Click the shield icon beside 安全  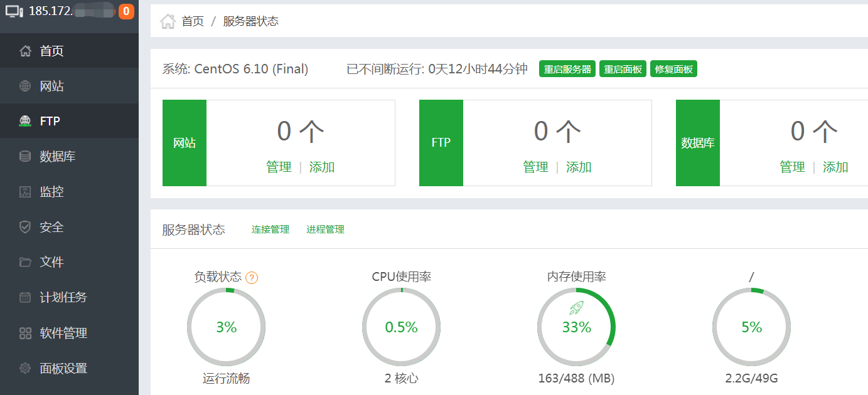[25, 227]
